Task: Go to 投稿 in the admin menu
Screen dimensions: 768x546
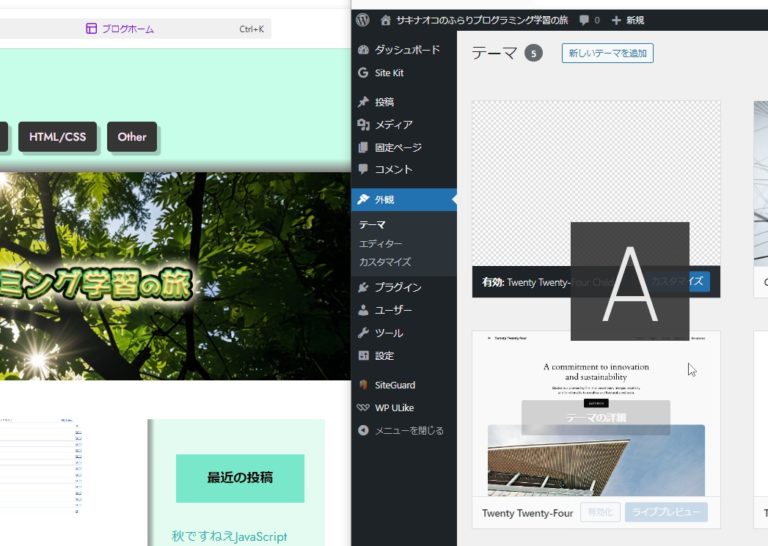Action: click(384, 102)
